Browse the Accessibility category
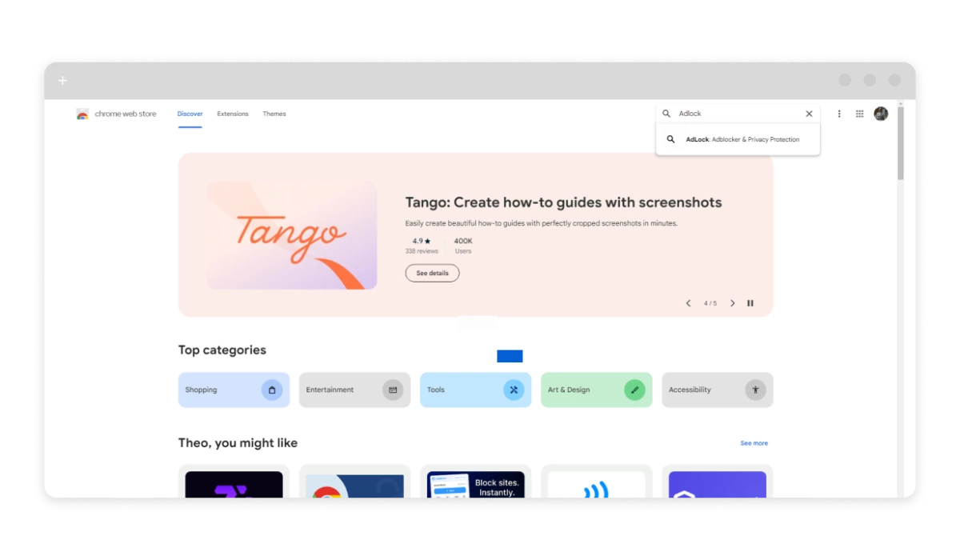960x560 pixels. tap(717, 390)
